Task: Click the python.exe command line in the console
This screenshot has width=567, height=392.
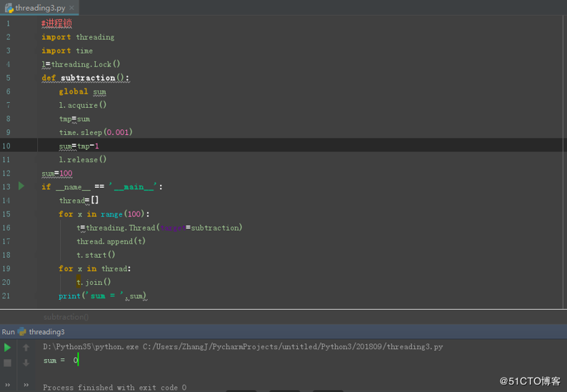Action: pos(243,347)
